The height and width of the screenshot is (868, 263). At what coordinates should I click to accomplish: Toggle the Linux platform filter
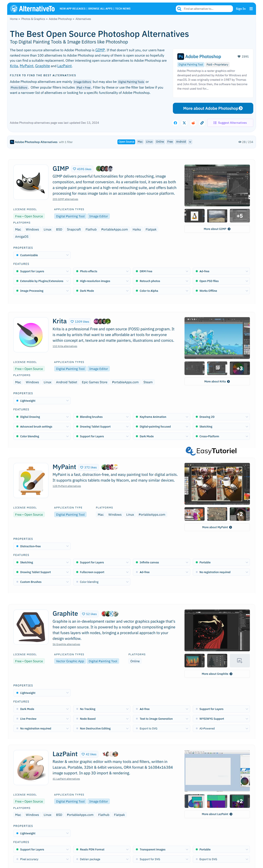[149, 142]
